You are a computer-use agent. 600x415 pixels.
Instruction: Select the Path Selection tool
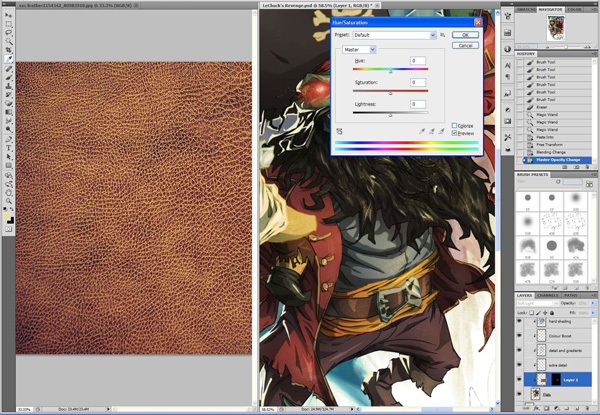[x=8, y=157]
